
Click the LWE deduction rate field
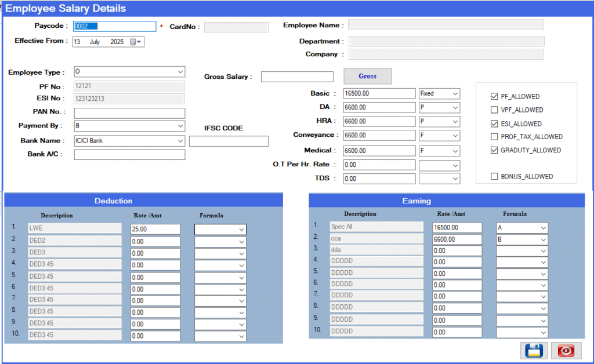pos(155,230)
